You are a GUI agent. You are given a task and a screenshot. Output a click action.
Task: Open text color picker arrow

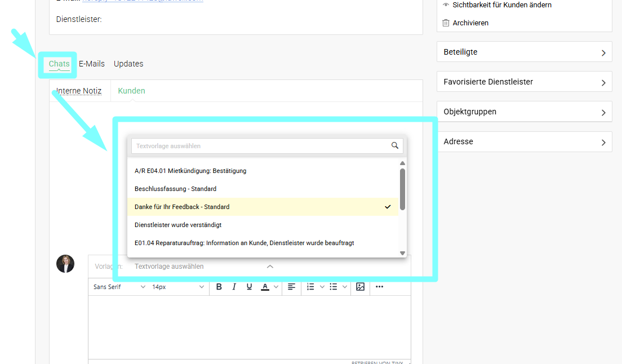[x=276, y=287]
